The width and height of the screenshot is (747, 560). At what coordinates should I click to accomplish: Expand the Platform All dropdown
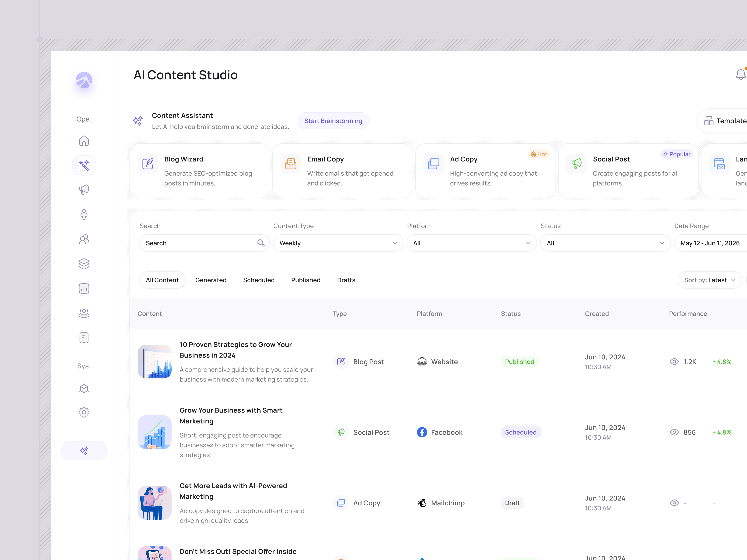[x=472, y=243]
